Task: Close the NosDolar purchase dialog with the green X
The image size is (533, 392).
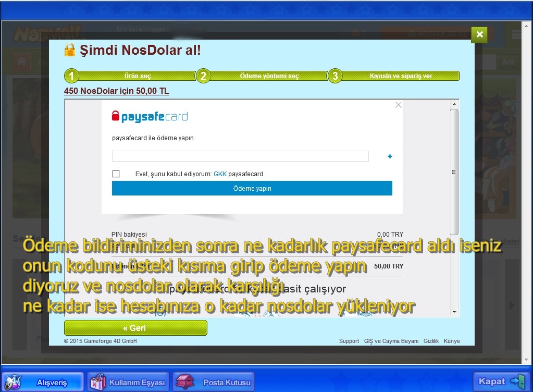Action: (479, 34)
